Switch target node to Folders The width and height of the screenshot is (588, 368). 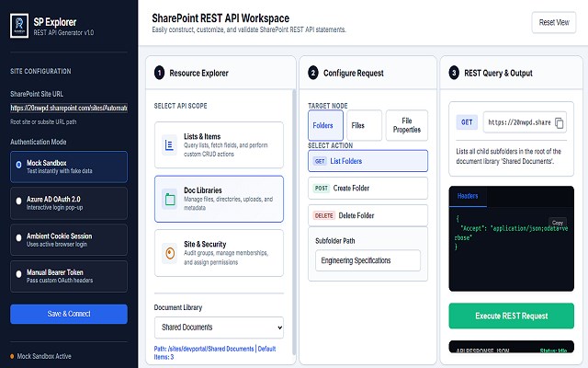point(325,125)
